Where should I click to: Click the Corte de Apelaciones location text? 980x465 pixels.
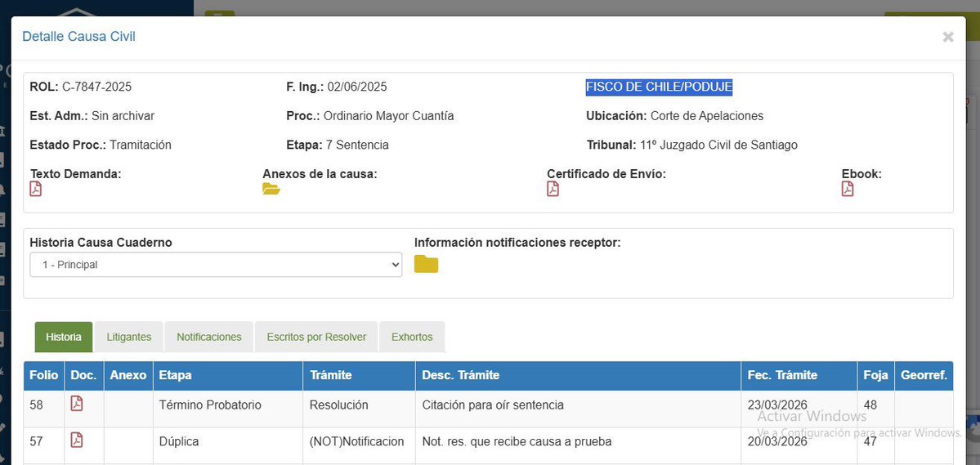(707, 115)
